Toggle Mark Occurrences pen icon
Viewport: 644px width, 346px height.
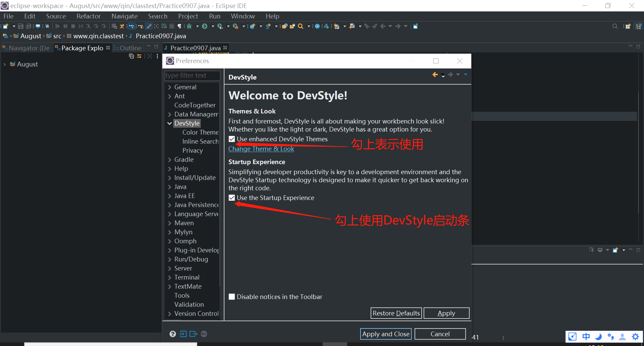149,26
